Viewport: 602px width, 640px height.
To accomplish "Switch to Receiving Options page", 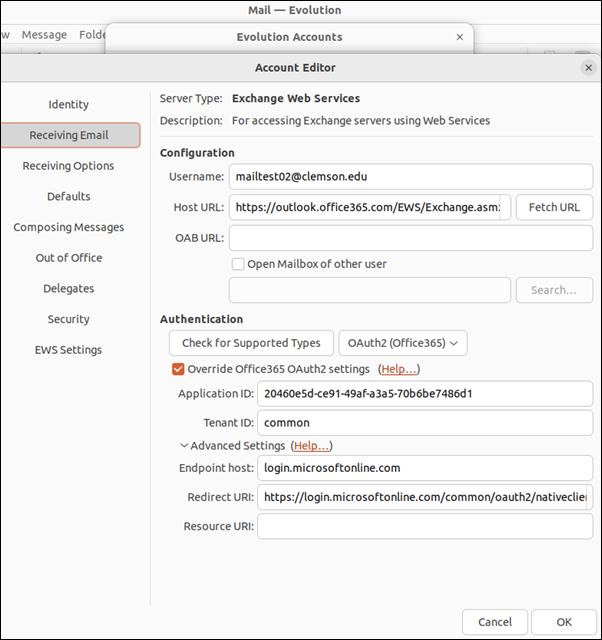I will point(69,166).
